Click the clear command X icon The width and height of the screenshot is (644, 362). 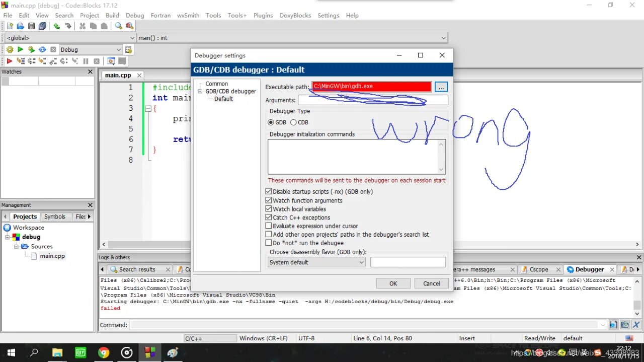tap(636, 325)
